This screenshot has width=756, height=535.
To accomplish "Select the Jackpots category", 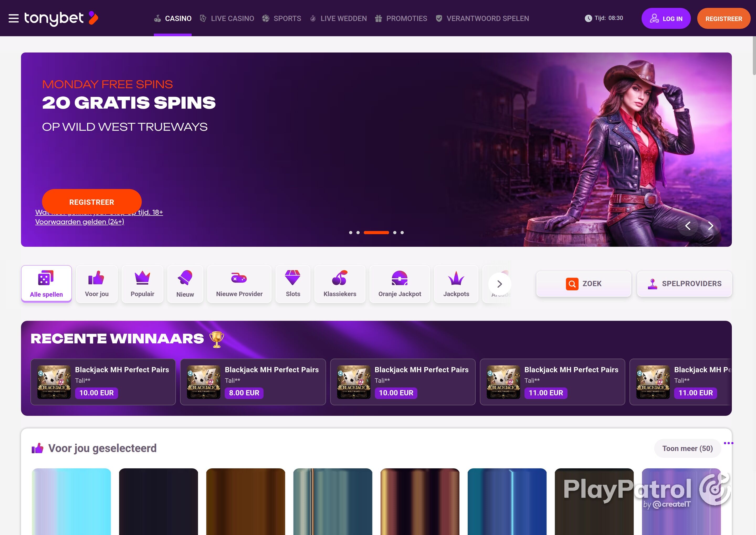I will [456, 284].
